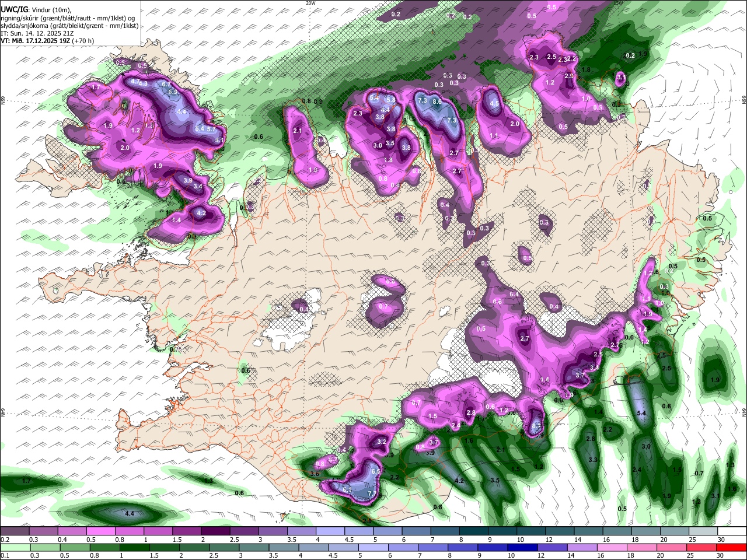Click the '8.6' snowfall value on the map
747x560 pixels.
pos(437,101)
